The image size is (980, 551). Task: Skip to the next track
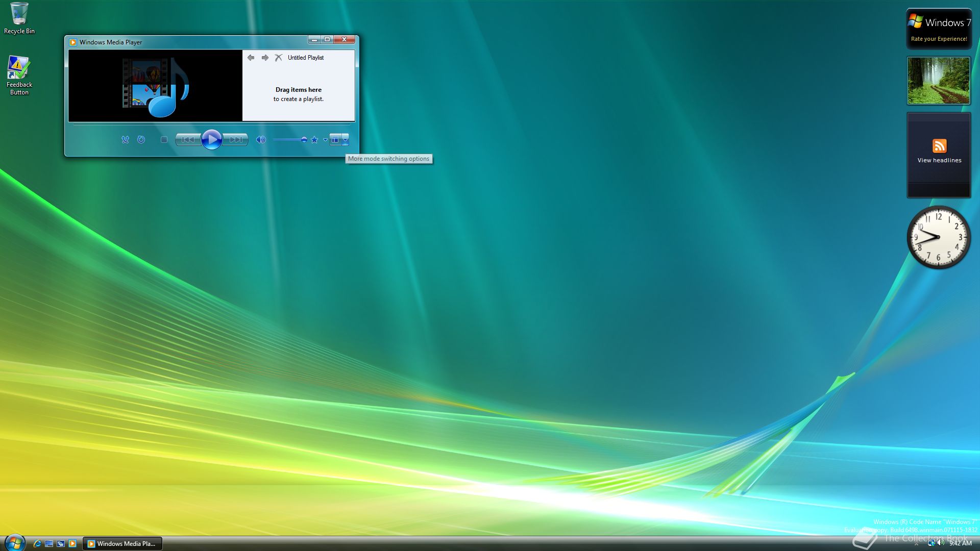point(235,139)
